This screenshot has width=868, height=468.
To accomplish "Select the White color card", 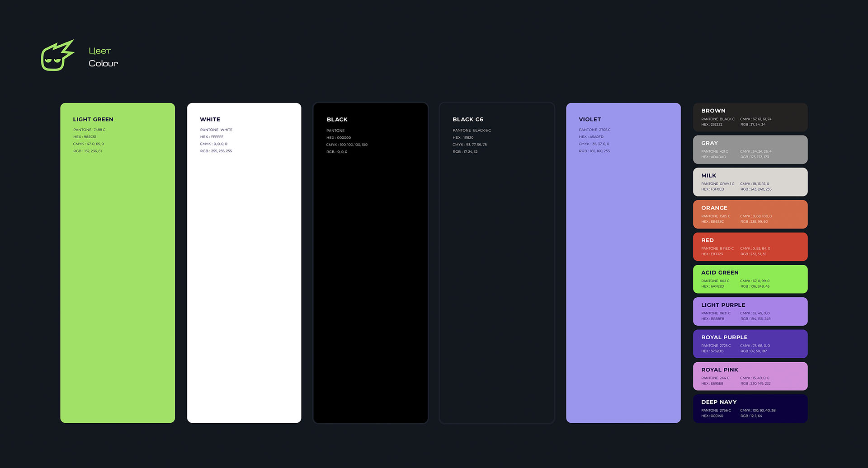I will coord(244,263).
